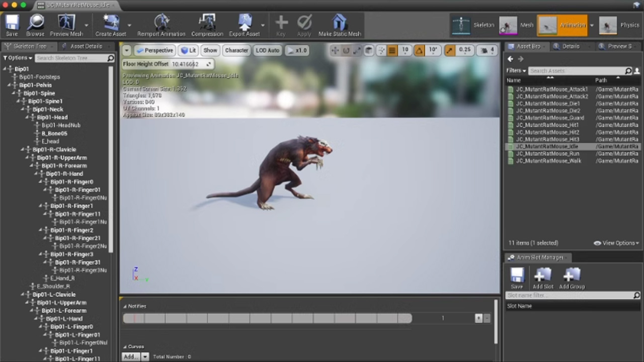Screen dimensions: 644x362
Task: Open the Perspective view mode dropdown
Action: pos(154,50)
